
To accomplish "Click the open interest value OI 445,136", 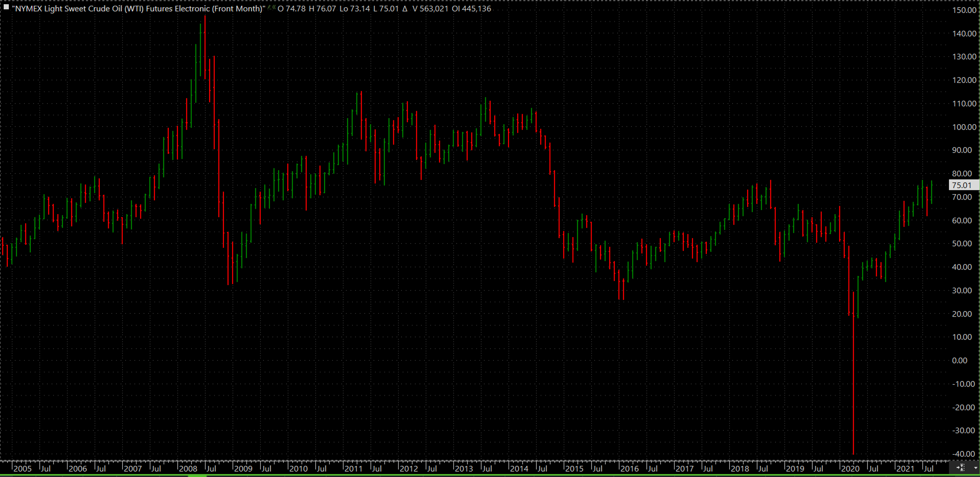I will 471,8.
